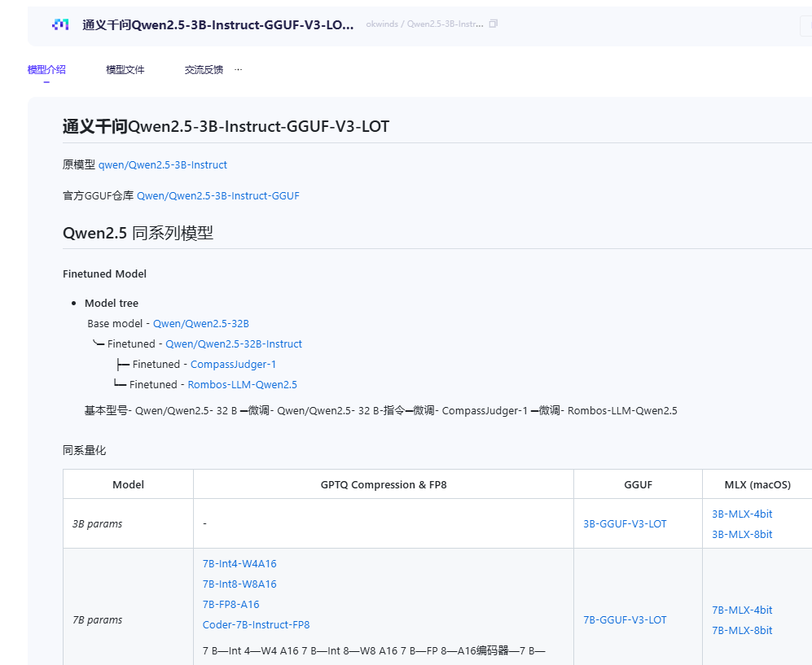Click the ModelScope logo icon

pos(60,24)
